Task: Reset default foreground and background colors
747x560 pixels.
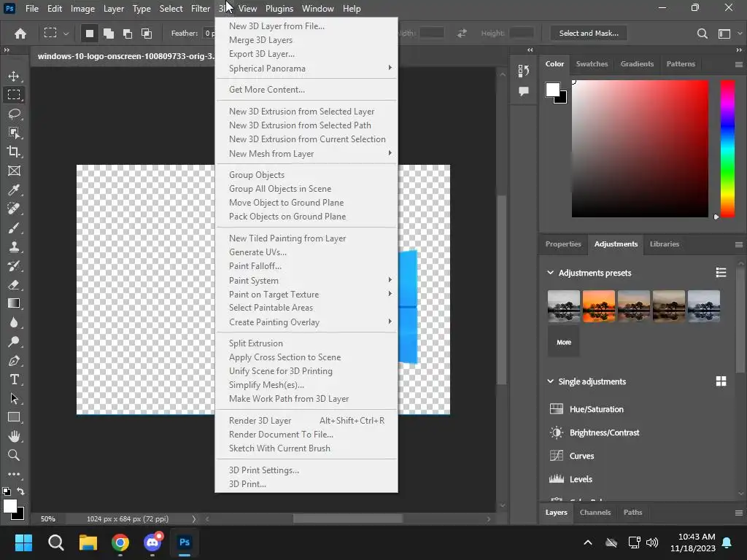Action: click(6, 491)
